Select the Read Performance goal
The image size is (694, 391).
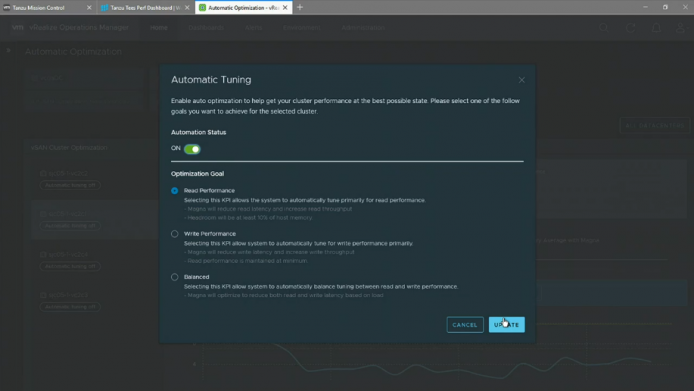tap(175, 190)
